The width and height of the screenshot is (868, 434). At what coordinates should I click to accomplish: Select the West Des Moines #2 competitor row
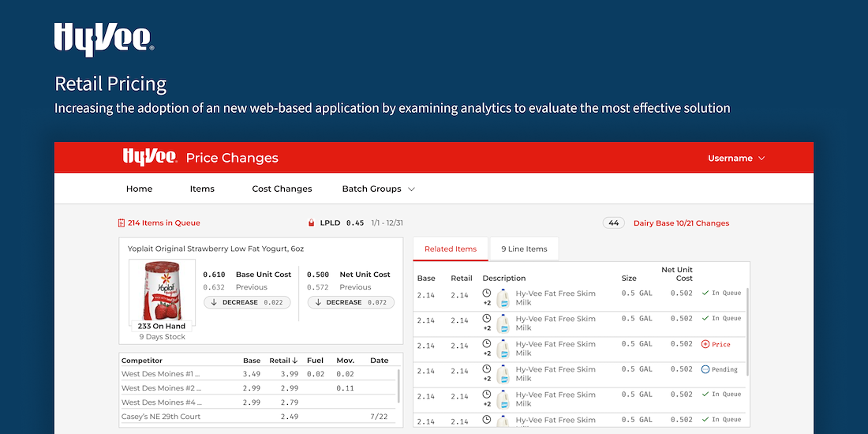point(258,388)
